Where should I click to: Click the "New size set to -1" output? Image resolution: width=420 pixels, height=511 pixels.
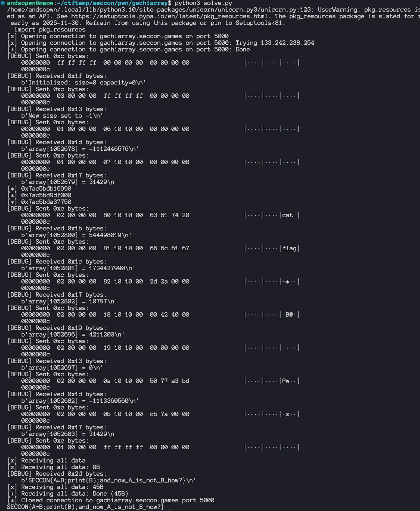(x=62, y=116)
